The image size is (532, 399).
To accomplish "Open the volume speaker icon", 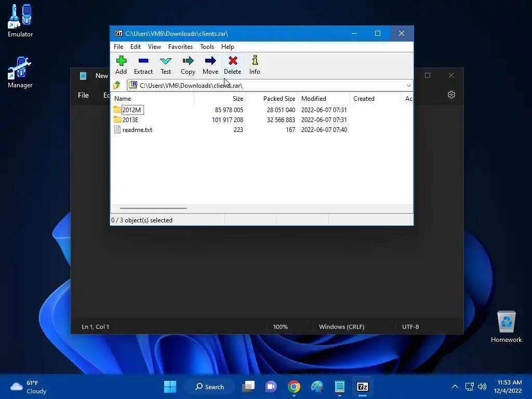I will pos(482,387).
